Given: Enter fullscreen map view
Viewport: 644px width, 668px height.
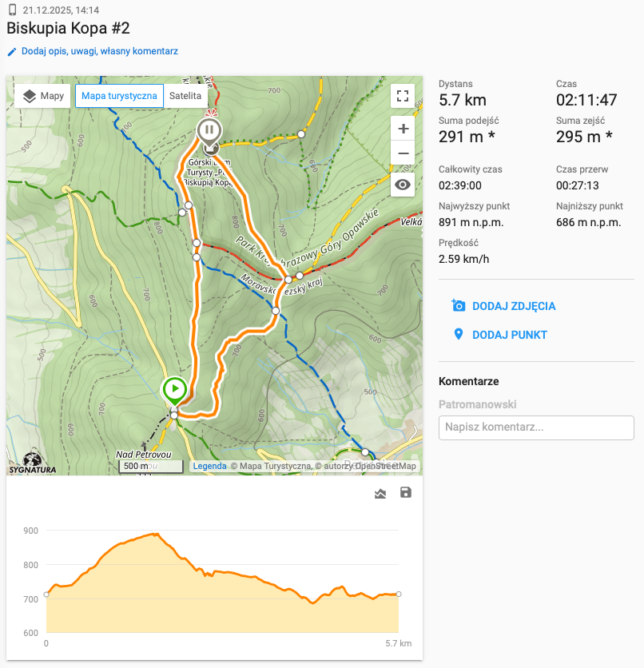Looking at the screenshot, I should point(403,97).
